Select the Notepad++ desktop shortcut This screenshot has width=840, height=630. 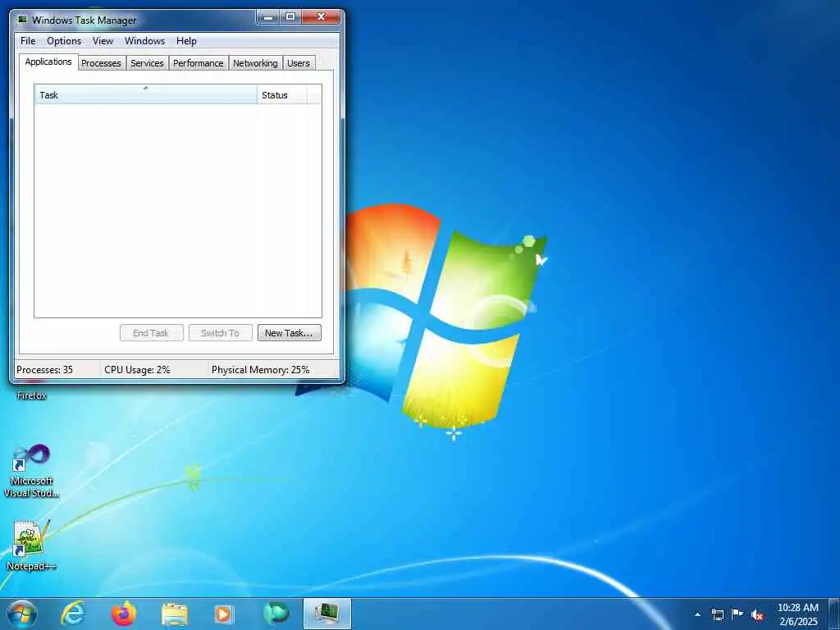(x=32, y=546)
